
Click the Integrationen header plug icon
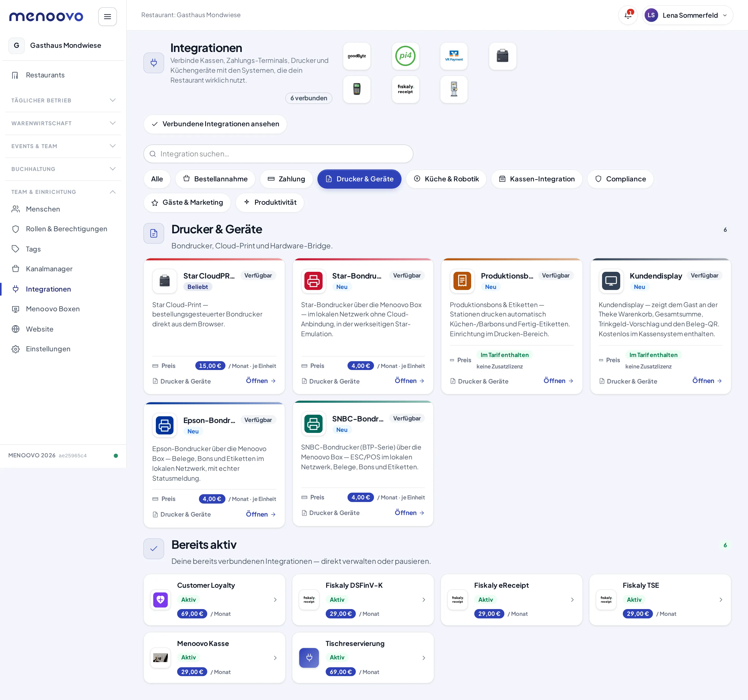[153, 62]
